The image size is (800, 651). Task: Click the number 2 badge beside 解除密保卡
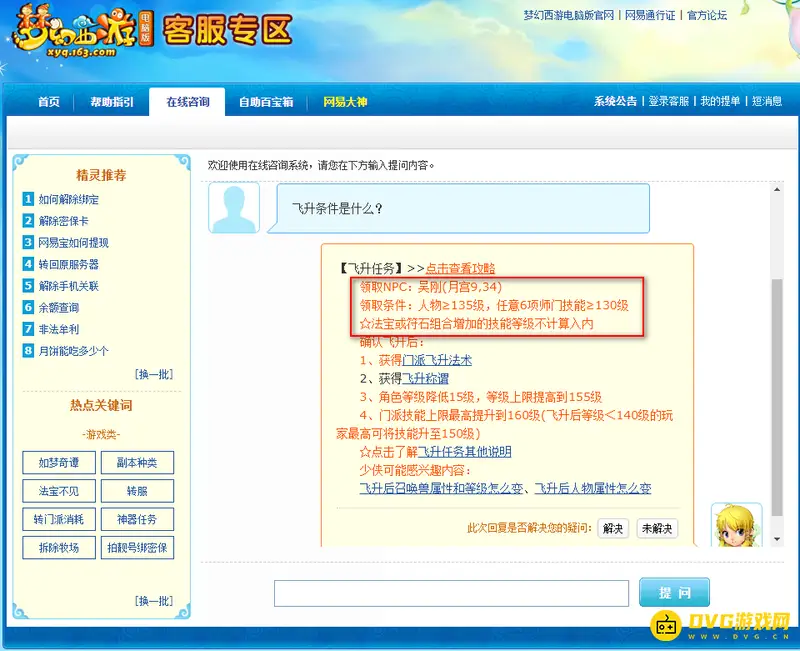(28, 220)
